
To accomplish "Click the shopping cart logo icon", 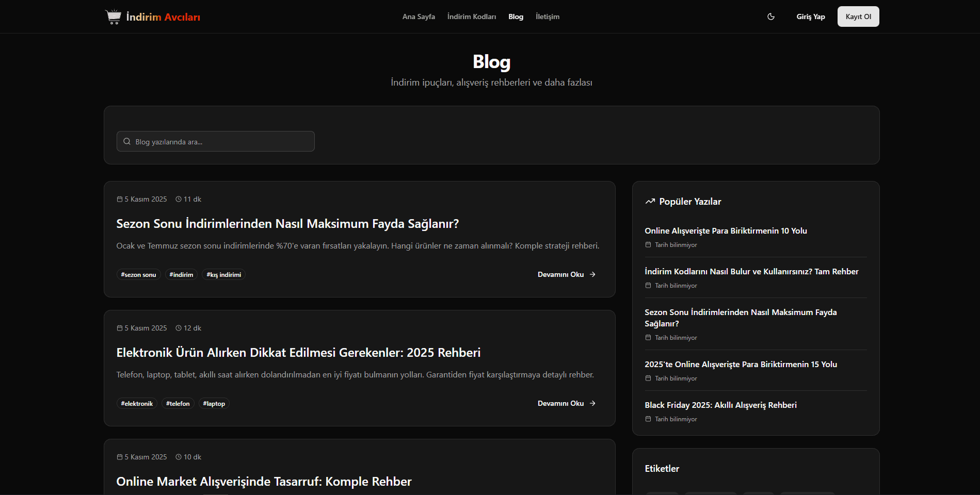I will click(x=113, y=16).
